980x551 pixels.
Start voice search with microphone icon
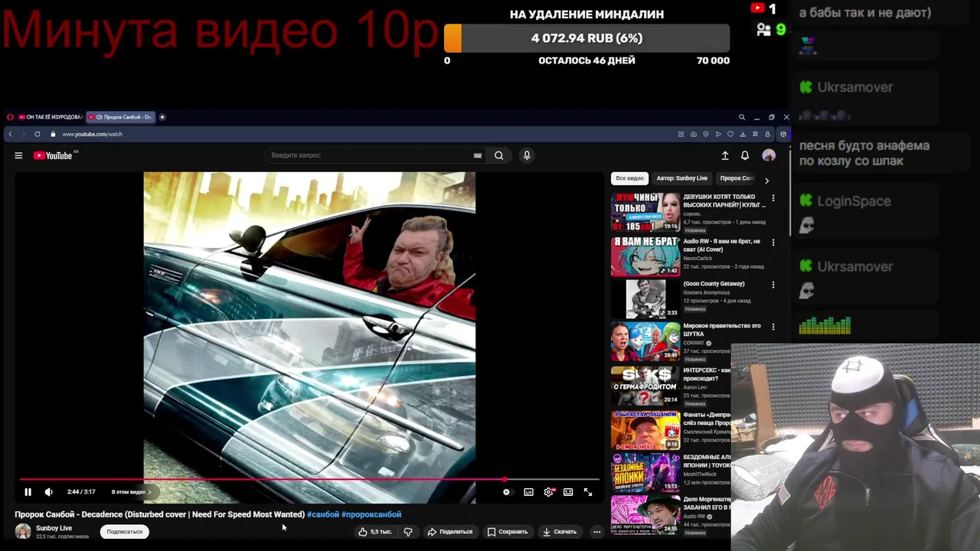click(527, 155)
